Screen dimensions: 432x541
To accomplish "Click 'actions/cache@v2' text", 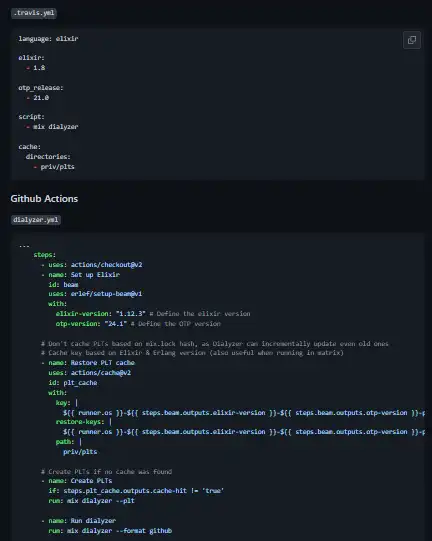I will 101,373.
